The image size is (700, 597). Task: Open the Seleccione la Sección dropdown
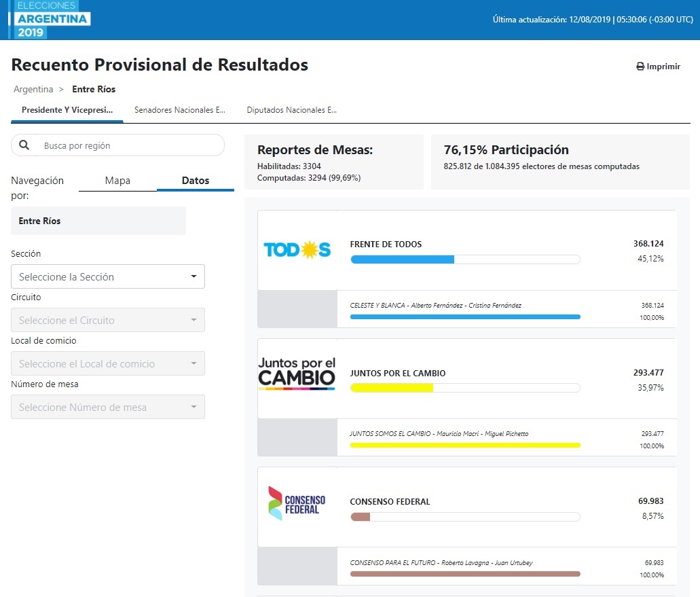[108, 276]
